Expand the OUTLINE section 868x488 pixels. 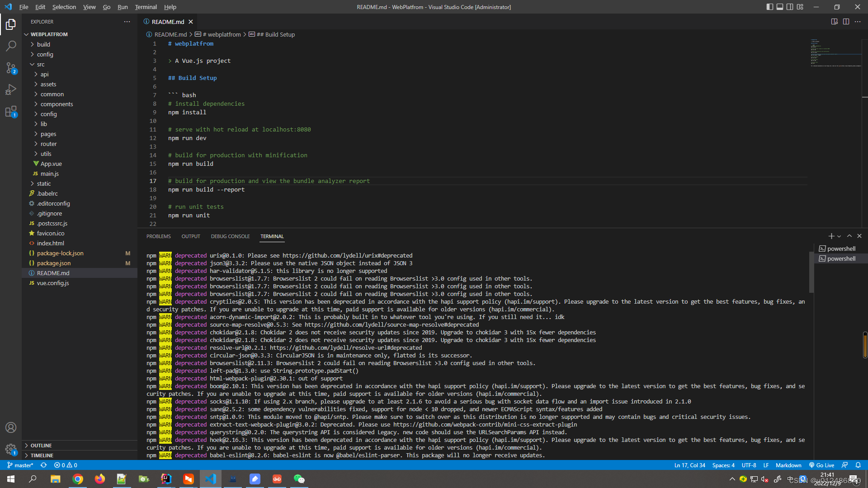41,446
